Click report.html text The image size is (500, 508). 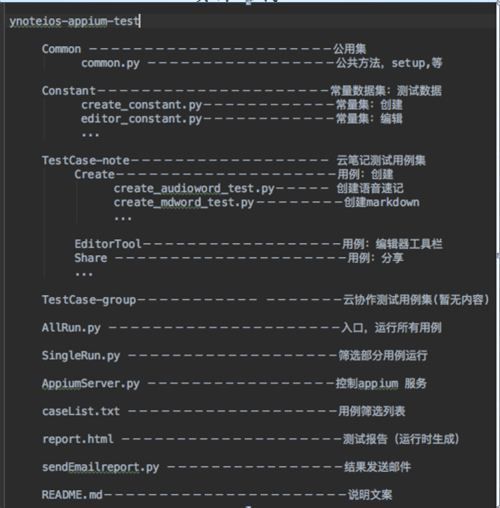(x=78, y=439)
